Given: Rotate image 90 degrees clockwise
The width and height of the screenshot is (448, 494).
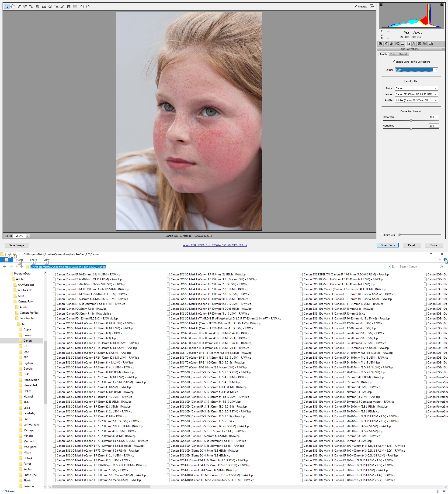Looking at the screenshot, I should click(88, 7).
